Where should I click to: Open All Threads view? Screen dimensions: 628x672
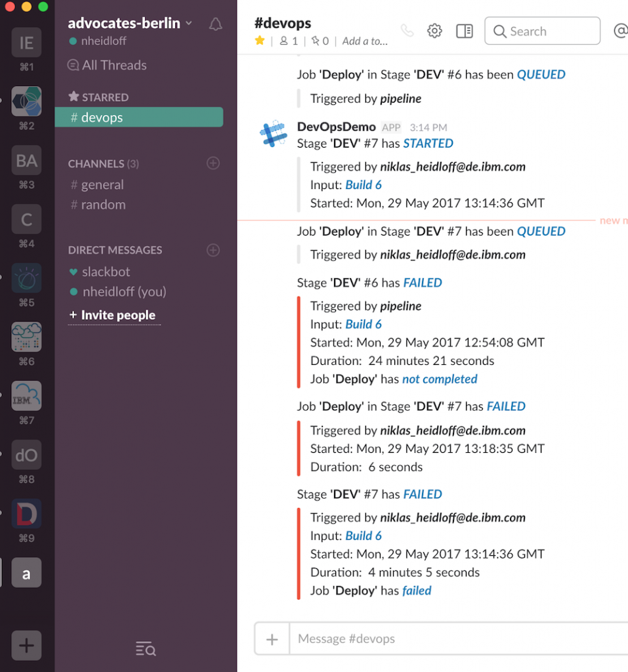point(107,65)
